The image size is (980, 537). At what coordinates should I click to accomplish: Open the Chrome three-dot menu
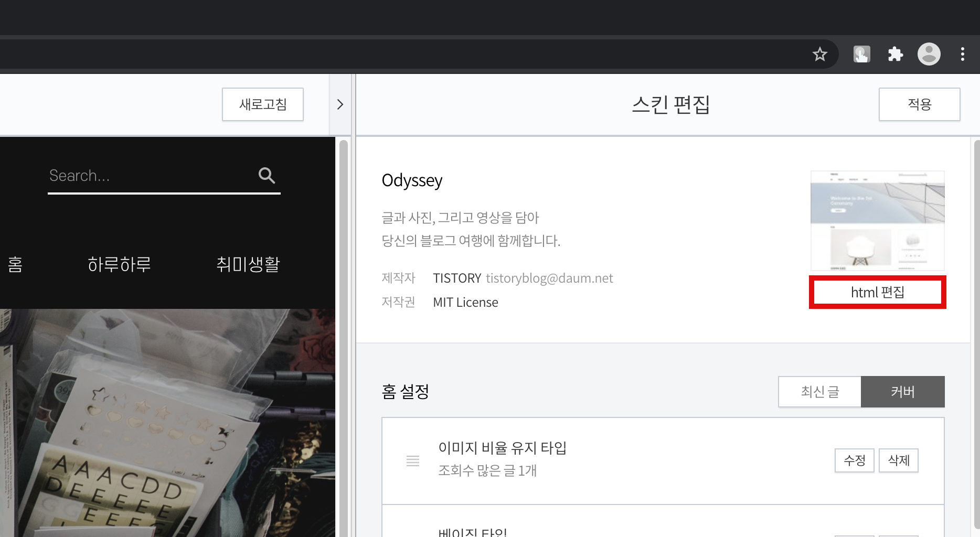pos(962,54)
